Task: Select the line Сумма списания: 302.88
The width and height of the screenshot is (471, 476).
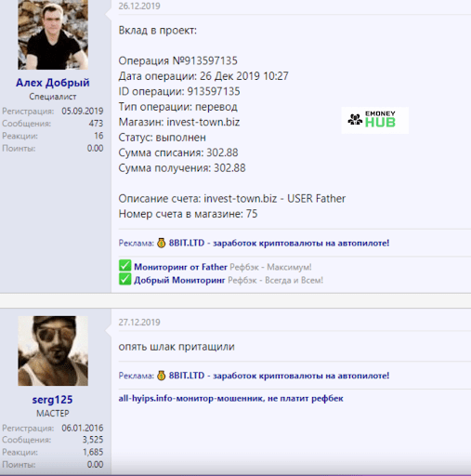Action: [x=178, y=152]
